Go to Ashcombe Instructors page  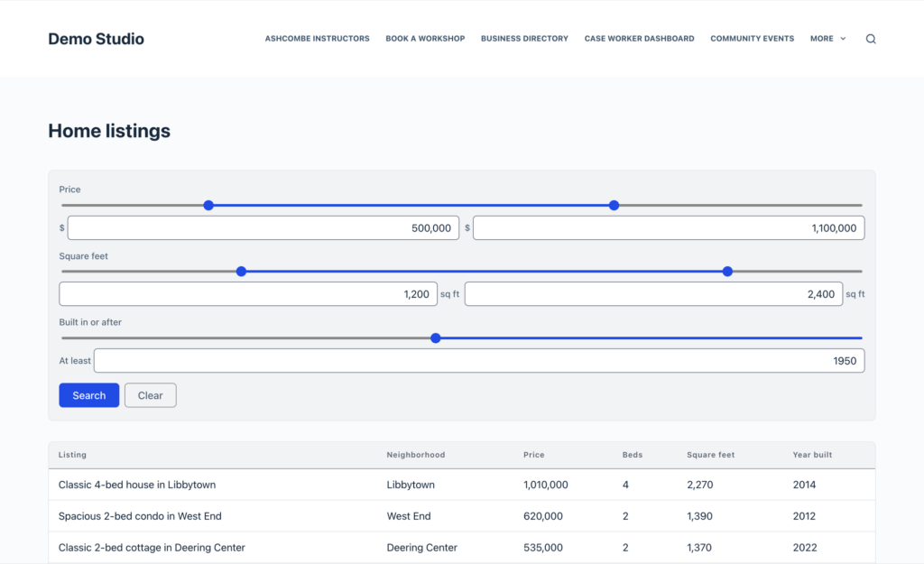[317, 38]
